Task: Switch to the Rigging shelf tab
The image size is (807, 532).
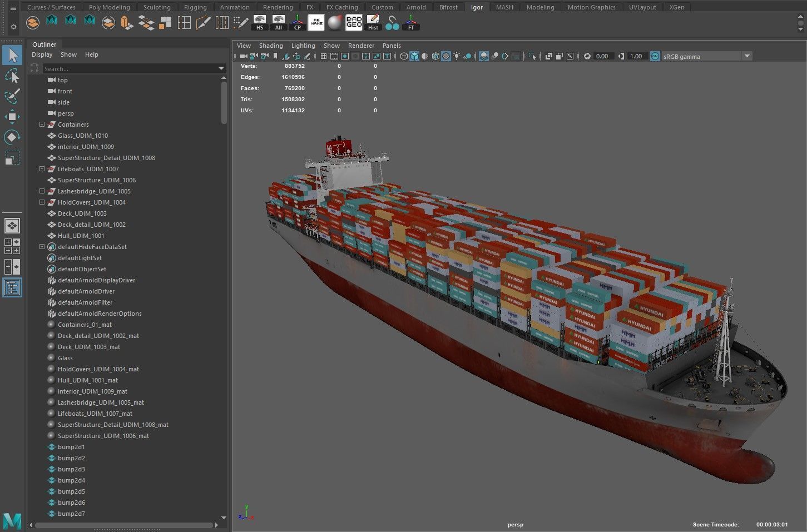Action: coord(195,7)
